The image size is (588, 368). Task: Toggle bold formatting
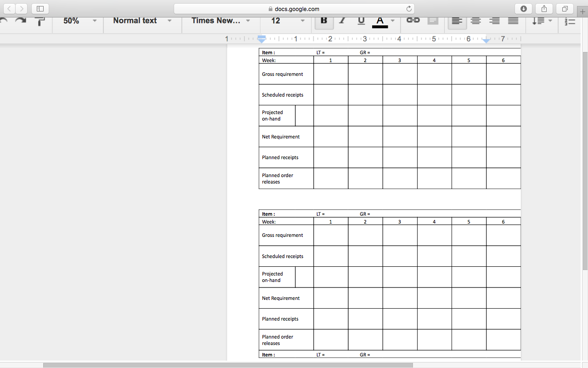(324, 21)
